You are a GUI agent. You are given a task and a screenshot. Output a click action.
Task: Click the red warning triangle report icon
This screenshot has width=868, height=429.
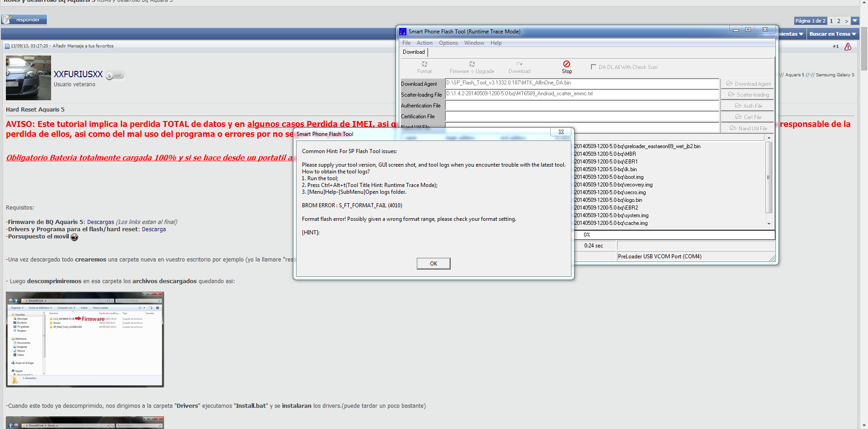(x=848, y=47)
